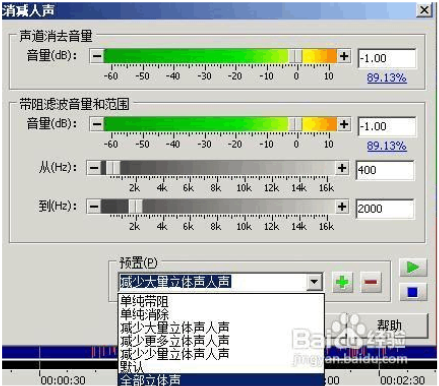Add a new preset with green plus
Image resolution: width=439 pixels, height=386 pixels.
coord(342,282)
